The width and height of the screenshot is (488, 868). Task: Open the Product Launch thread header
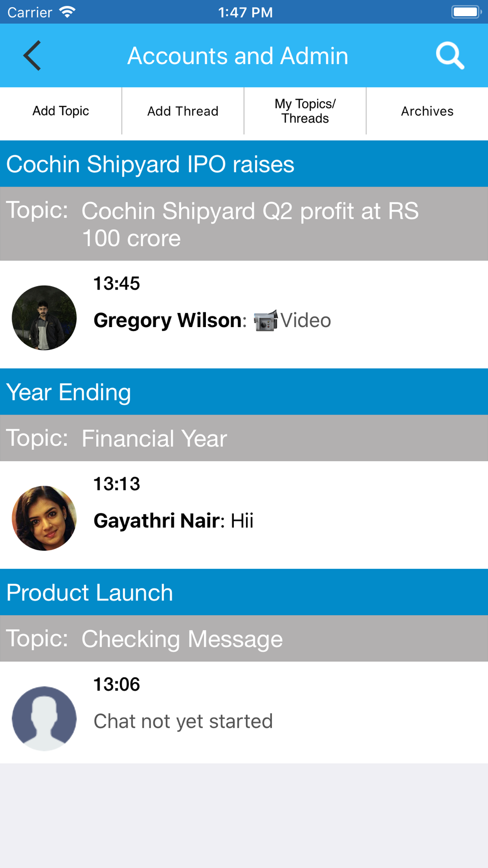(244, 592)
